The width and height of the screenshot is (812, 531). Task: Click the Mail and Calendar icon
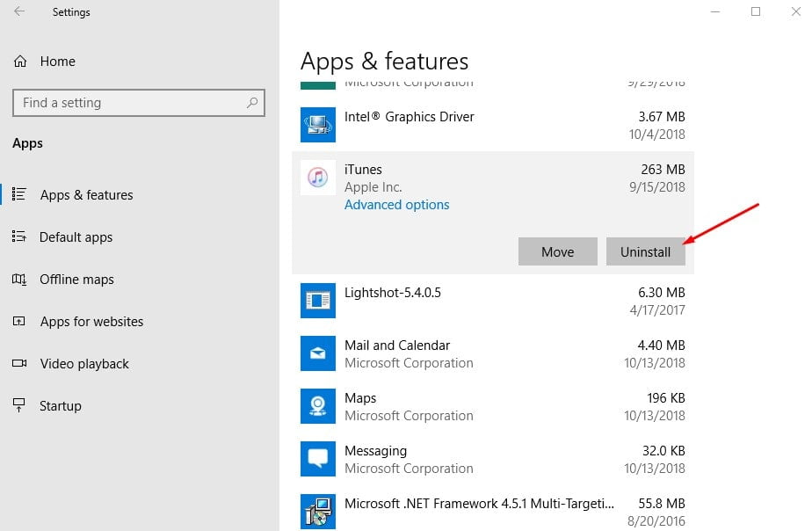318,353
